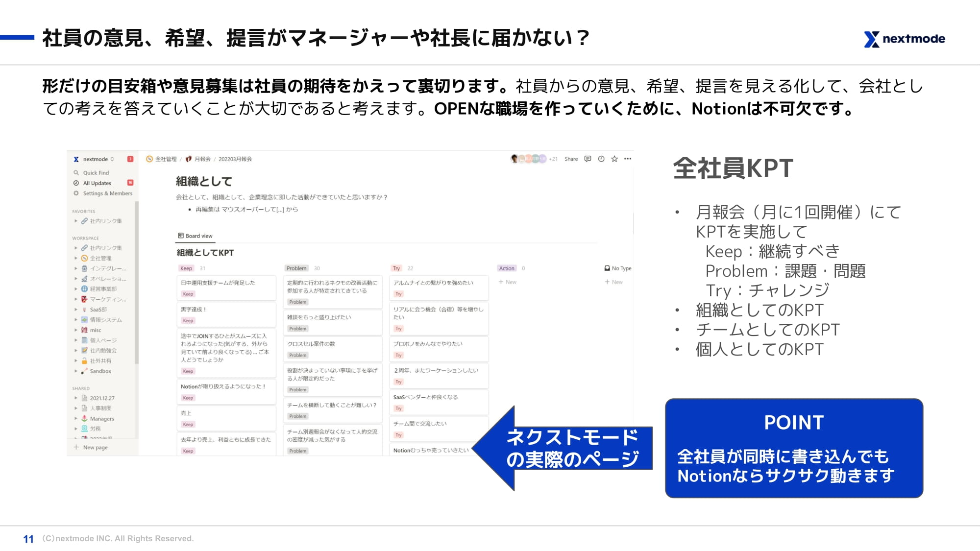Open the three-dots page menu
Viewport: 980px width, 551px height.
click(x=628, y=159)
